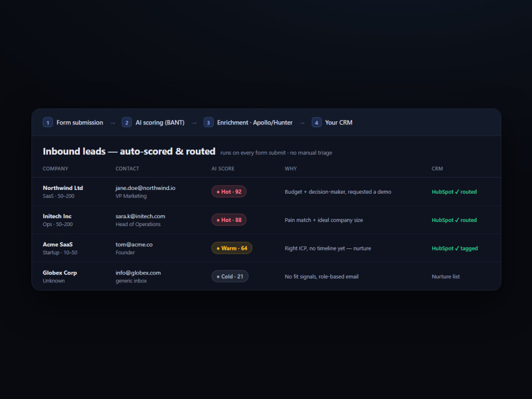Image resolution: width=532 pixels, height=399 pixels.
Task: Click HubSpot routed status for Northwind
Action: coord(454,192)
